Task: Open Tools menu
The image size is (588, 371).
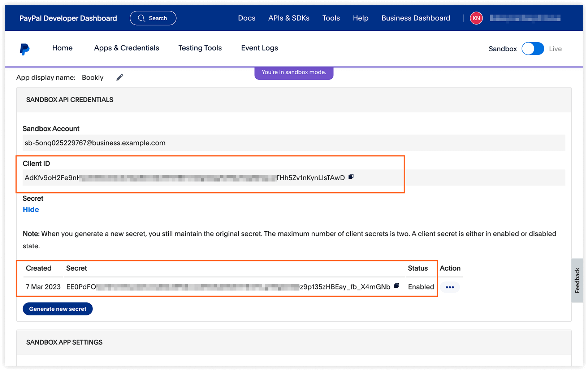Action: coord(331,18)
